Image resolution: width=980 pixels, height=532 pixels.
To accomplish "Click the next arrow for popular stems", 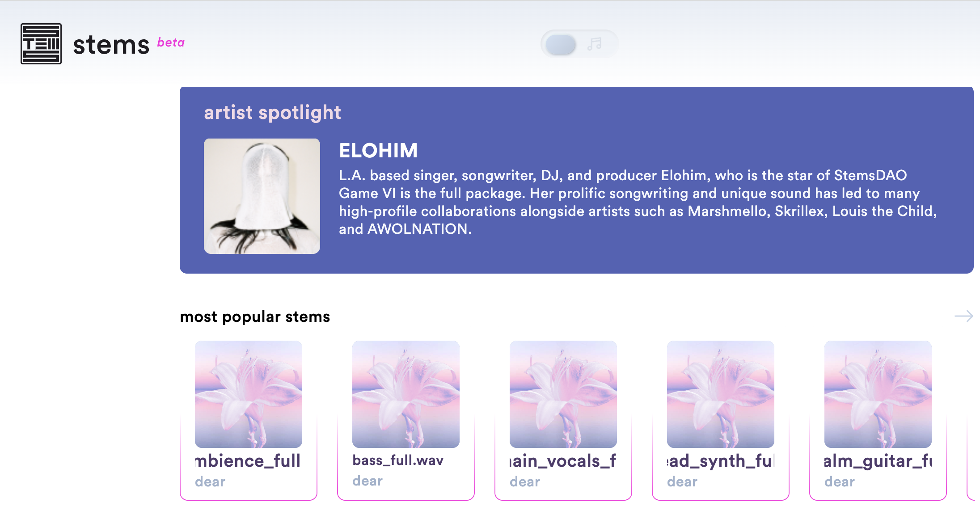I will pyautogui.click(x=963, y=317).
